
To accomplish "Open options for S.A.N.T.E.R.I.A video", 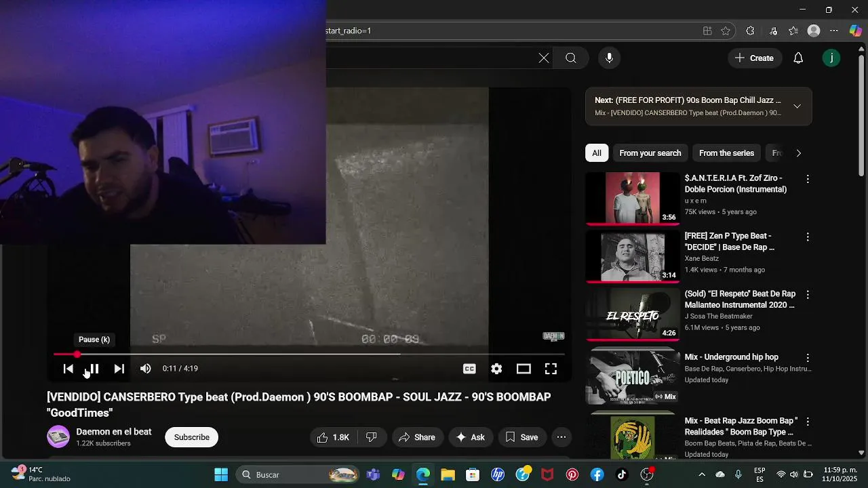I will [807, 179].
